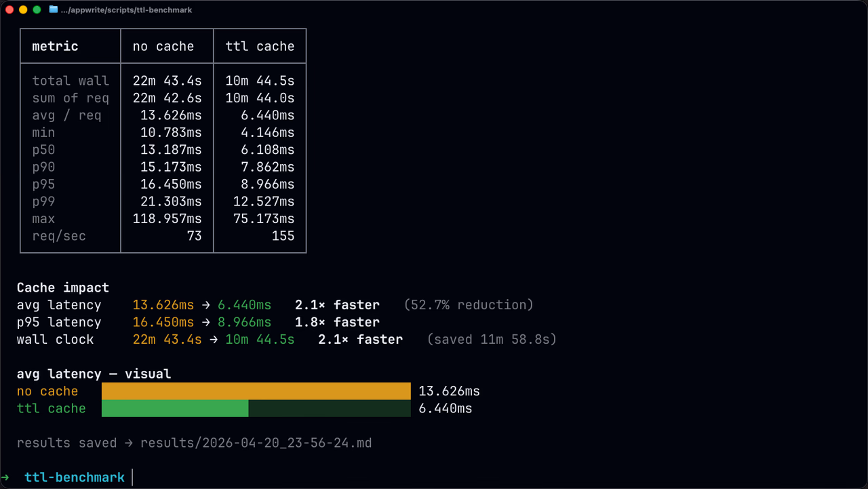Click the 'total wall' row label

click(71, 81)
